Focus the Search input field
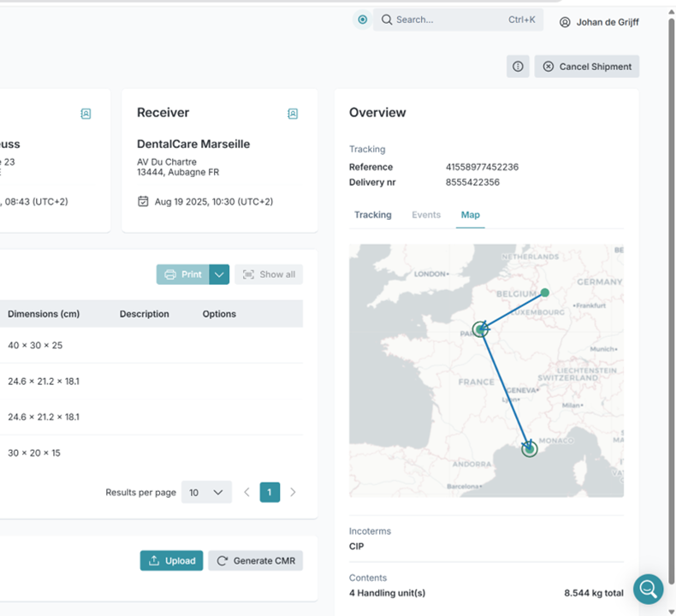The height and width of the screenshot is (616, 676). point(459,20)
